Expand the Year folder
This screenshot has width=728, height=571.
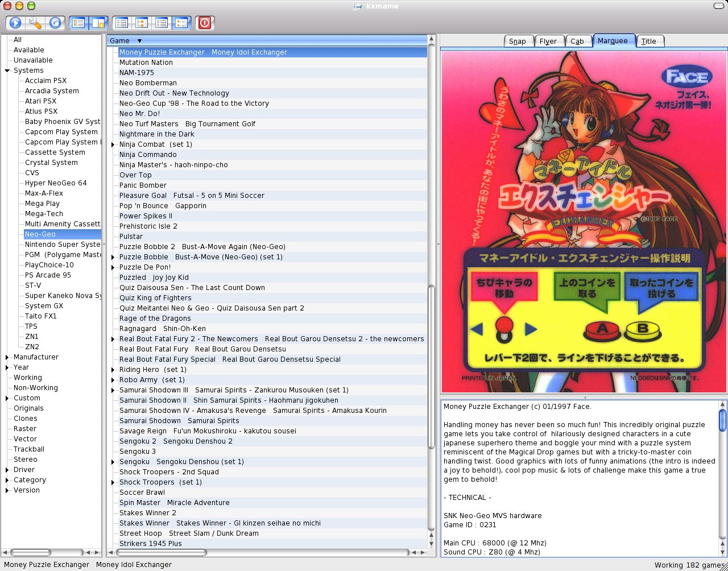7,367
